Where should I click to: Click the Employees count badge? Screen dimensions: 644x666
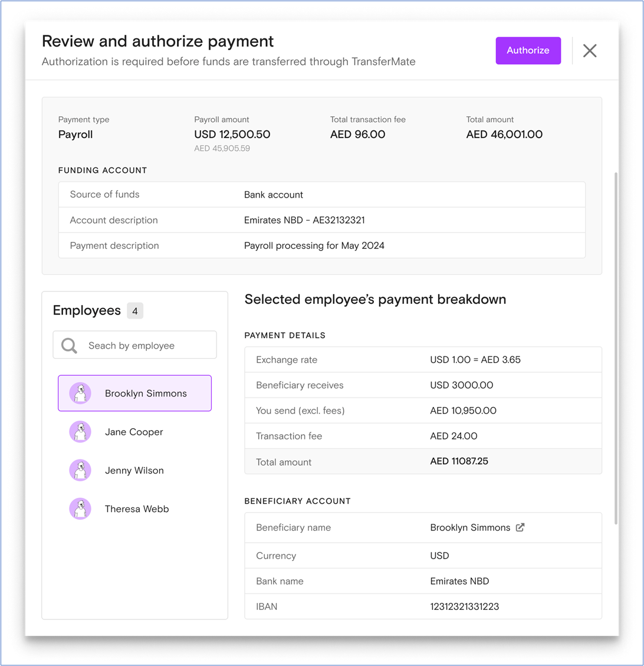[134, 311]
